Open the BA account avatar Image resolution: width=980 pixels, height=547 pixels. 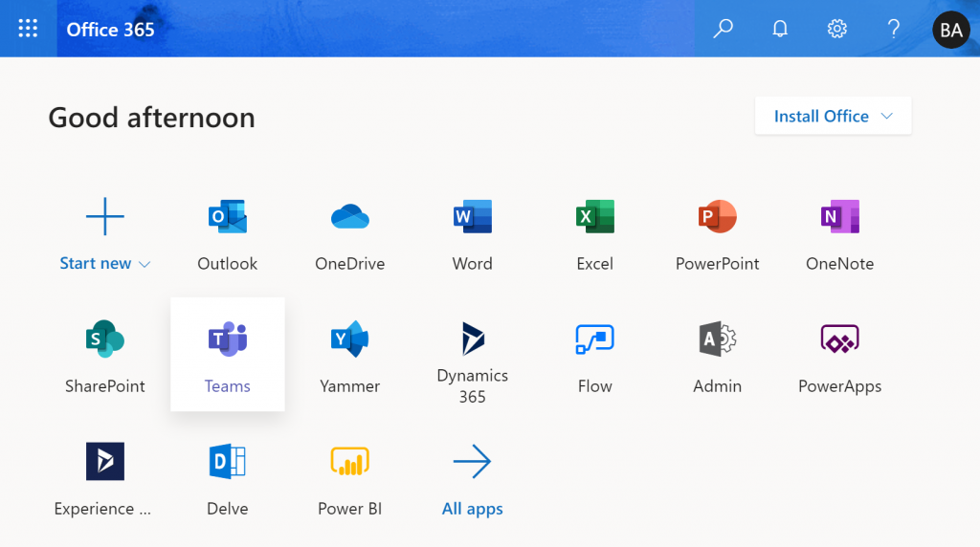click(x=951, y=30)
